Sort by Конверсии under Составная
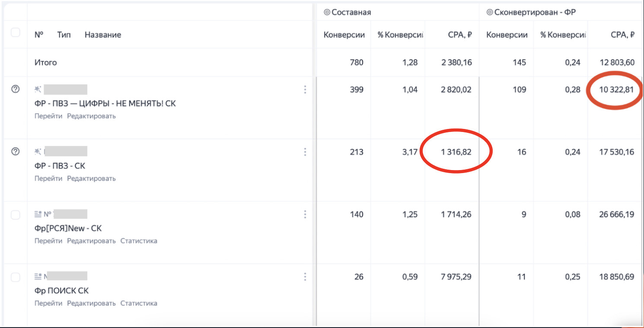The image size is (644, 328). coord(344,35)
